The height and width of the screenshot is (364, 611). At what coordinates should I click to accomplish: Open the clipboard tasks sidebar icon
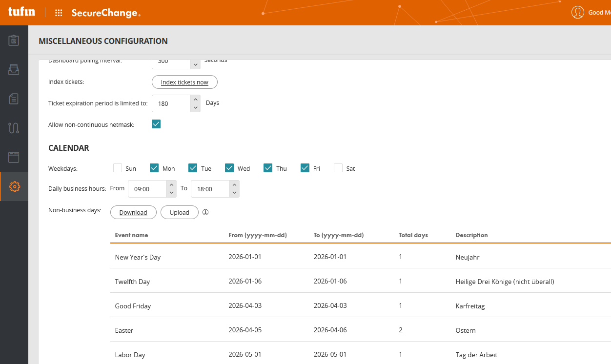pos(14,40)
